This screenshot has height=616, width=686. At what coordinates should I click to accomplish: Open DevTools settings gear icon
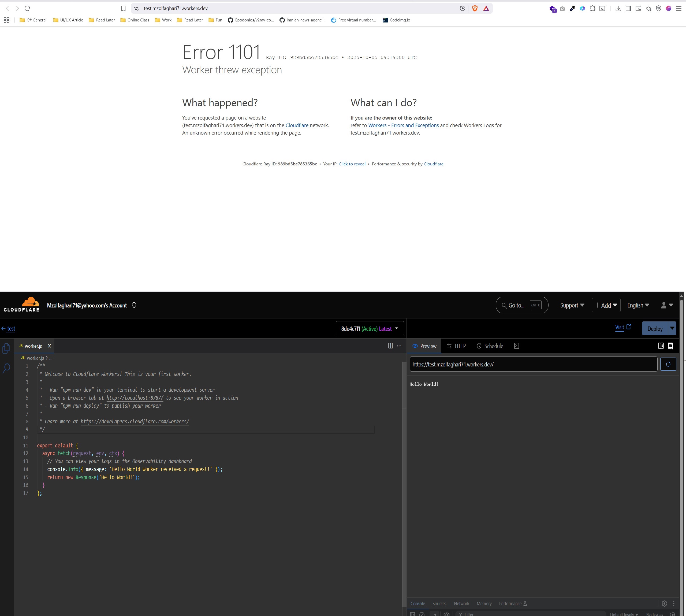pyautogui.click(x=664, y=603)
